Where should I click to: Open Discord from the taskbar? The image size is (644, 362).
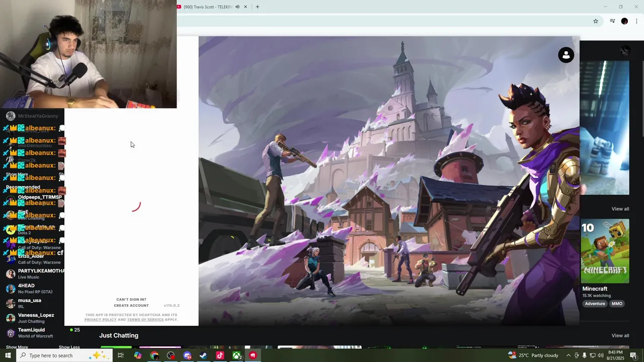click(187, 355)
